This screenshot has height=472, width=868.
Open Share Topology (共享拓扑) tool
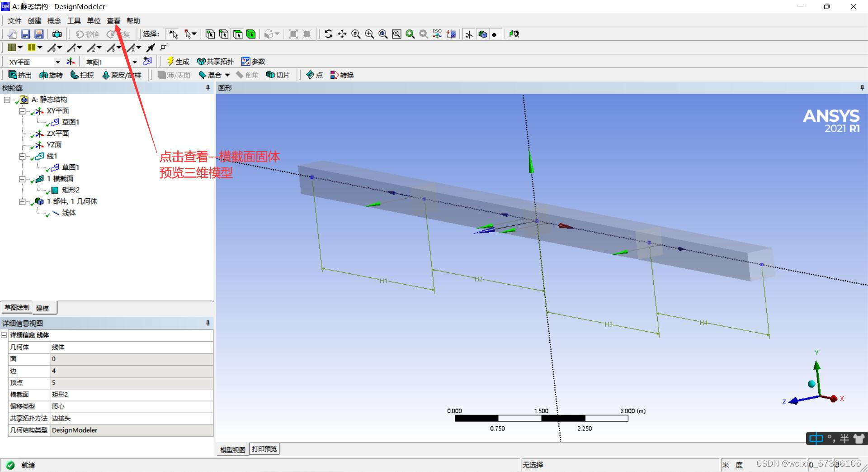[x=215, y=62]
